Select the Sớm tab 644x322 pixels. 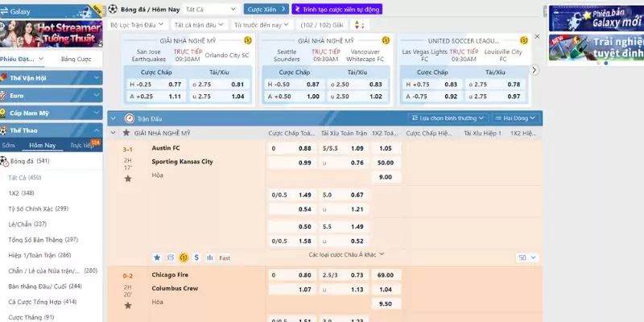[x=8, y=146]
